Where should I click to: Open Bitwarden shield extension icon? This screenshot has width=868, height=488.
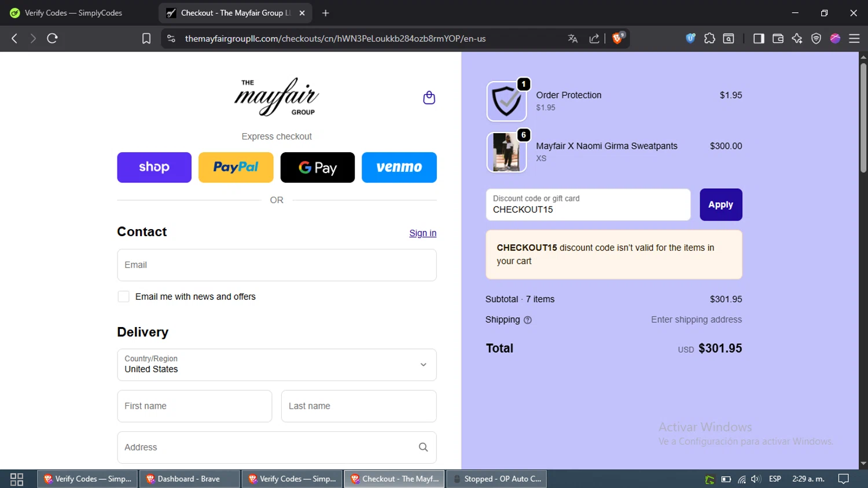click(690, 38)
